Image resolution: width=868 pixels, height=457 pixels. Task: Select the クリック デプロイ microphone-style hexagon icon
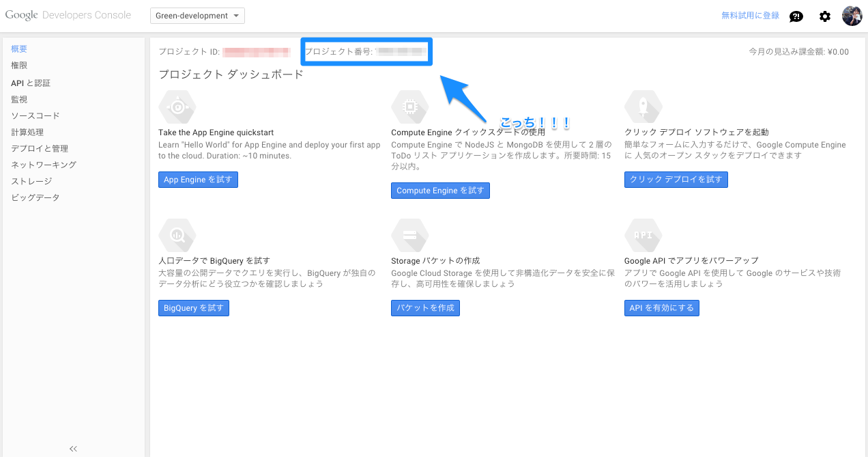pos(643,107)
